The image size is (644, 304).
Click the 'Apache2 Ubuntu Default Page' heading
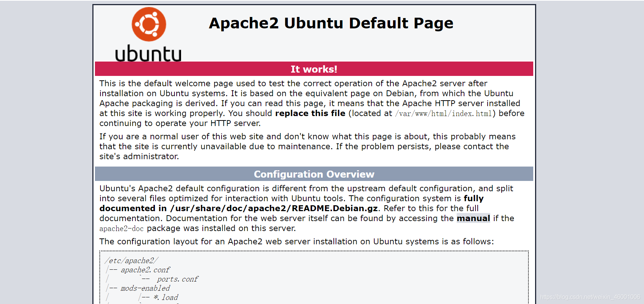click(331, 23)
